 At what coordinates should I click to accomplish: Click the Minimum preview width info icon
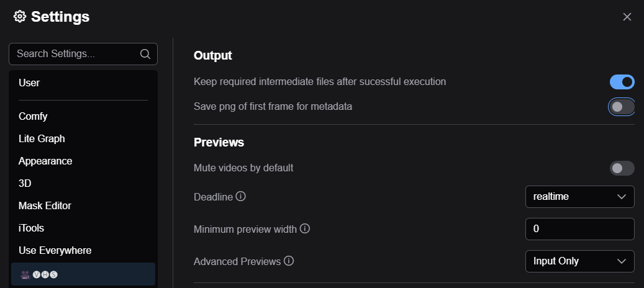point(305,228)
